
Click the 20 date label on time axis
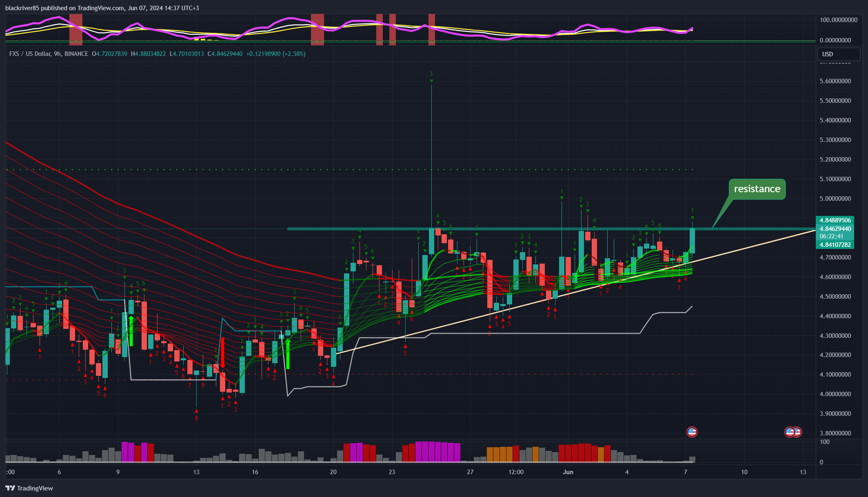point(333,472)
